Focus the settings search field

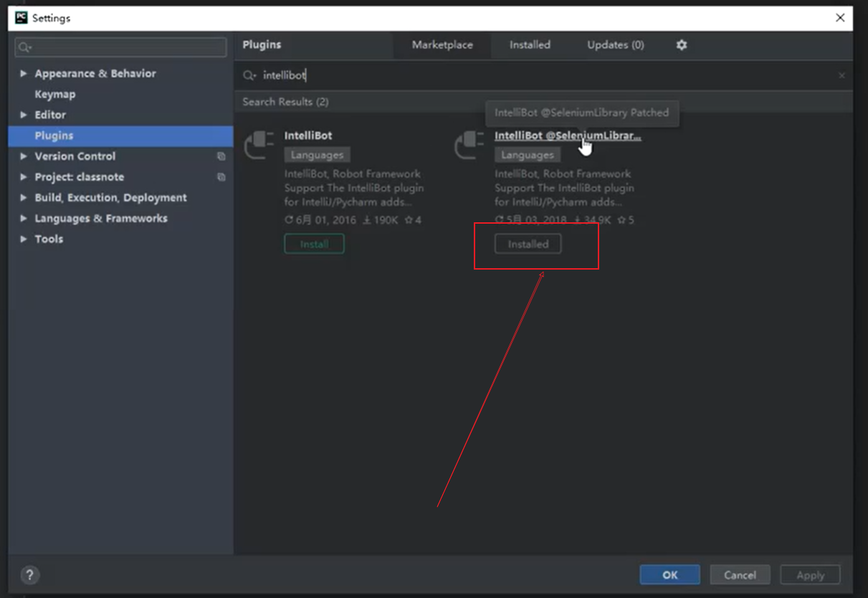click(x=120, y=47)
